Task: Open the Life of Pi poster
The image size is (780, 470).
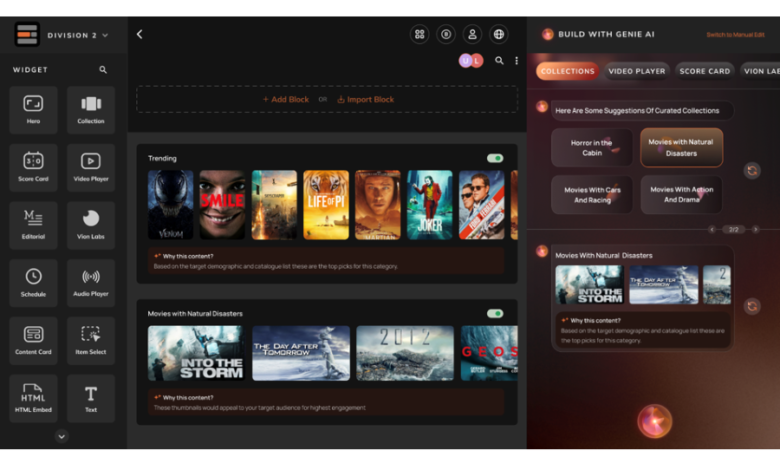Action: [326, 205]
